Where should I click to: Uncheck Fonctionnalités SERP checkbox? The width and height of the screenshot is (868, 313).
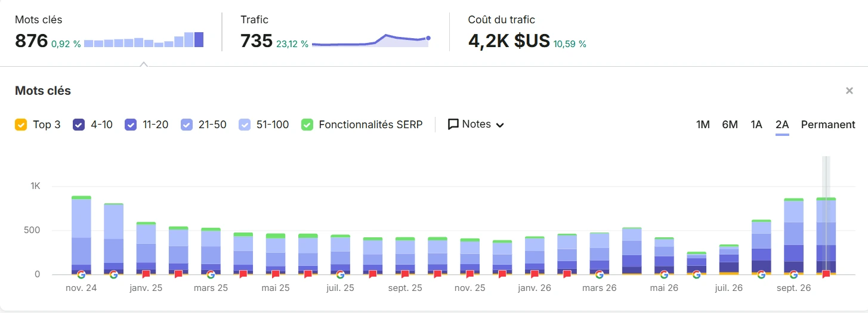tap(307, 125)
